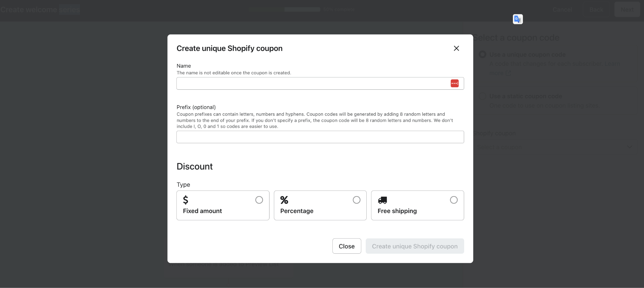Click the 'Select a coupon code' heading
Image resolution: width=644 pixels, height=288 pixels.
pyautogui.click(x=516, y=38)
